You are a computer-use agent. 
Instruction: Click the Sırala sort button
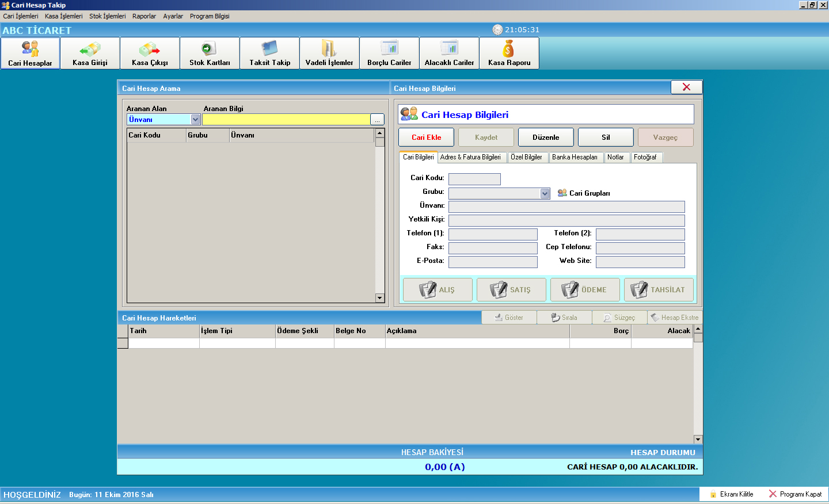click(x=564, y=318)
